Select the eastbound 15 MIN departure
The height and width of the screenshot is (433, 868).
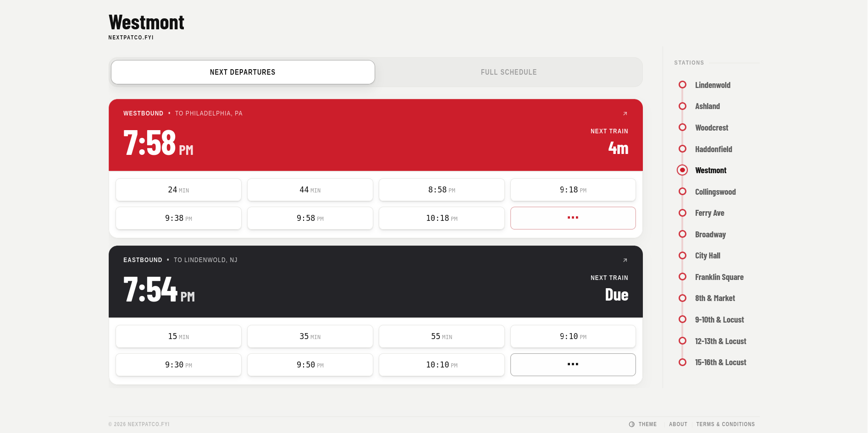click(178, 336)
